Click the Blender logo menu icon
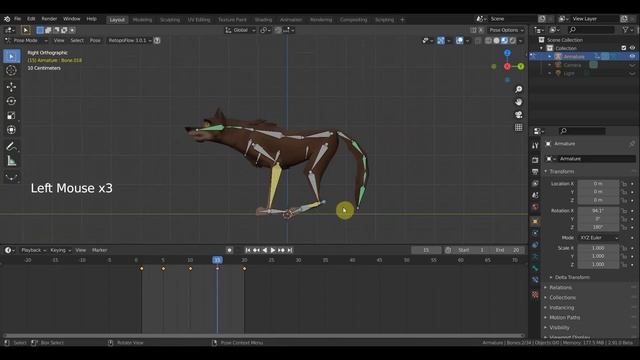Screen dimensions: 640x360 coord(7,19)
